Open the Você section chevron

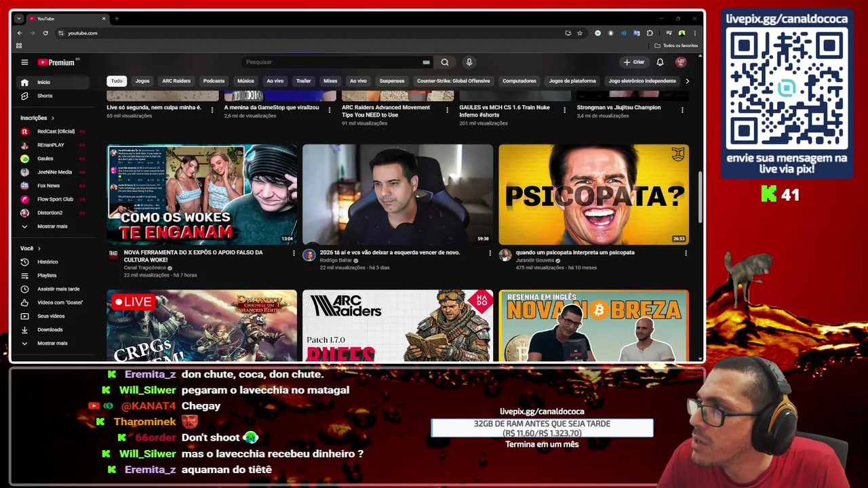click(39, 249)
